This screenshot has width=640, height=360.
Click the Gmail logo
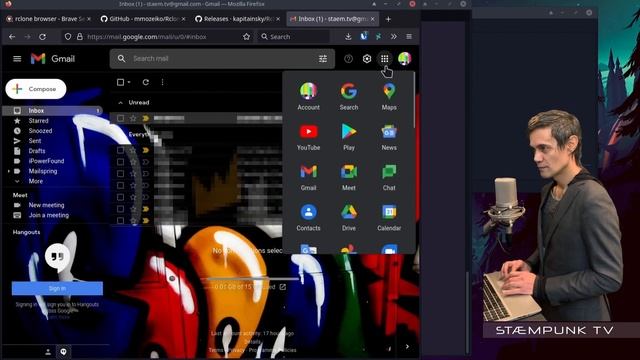point(53,59)
